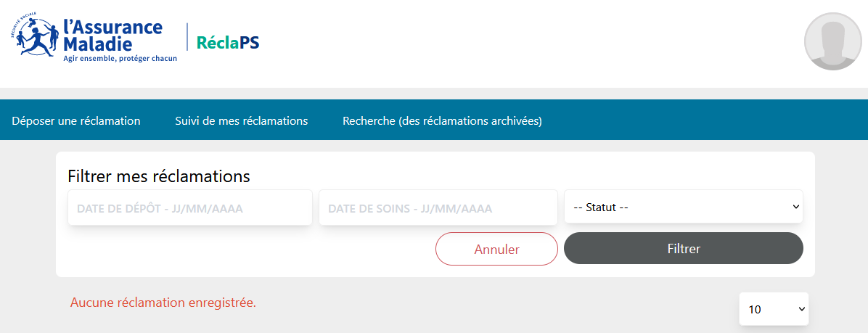Open the '-- Statut --' dropdown

pos(683,207)
